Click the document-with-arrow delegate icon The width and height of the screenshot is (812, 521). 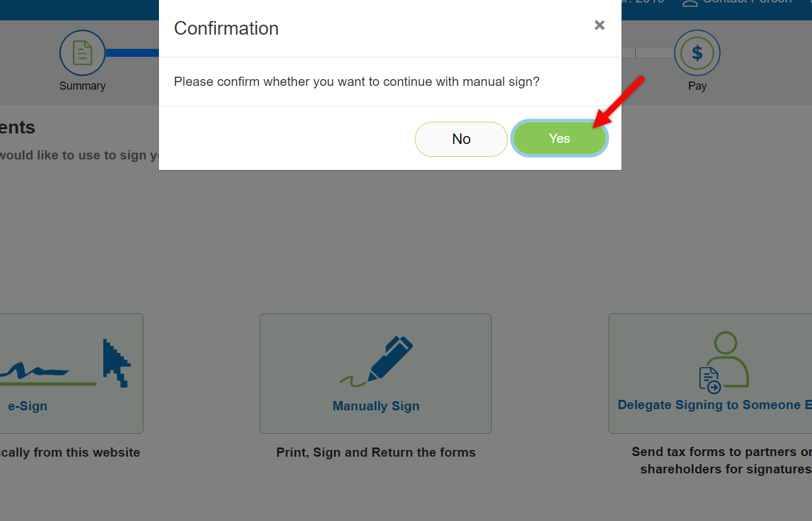click(x=711, y=379)
